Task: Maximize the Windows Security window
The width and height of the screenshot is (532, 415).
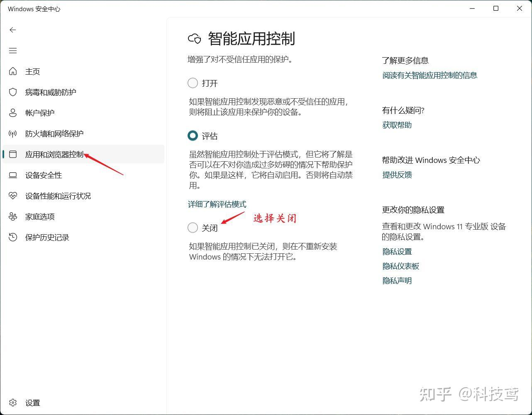Action: [x=496, y=8]
